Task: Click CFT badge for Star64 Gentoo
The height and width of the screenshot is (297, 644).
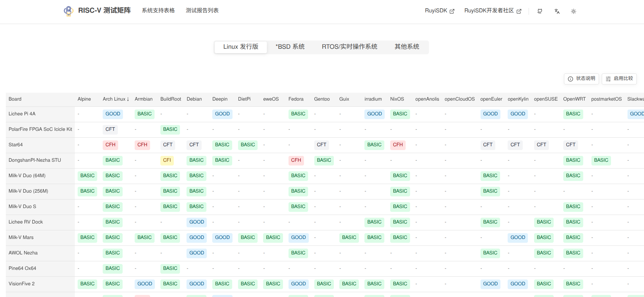Action: click(x=322, y=145)
